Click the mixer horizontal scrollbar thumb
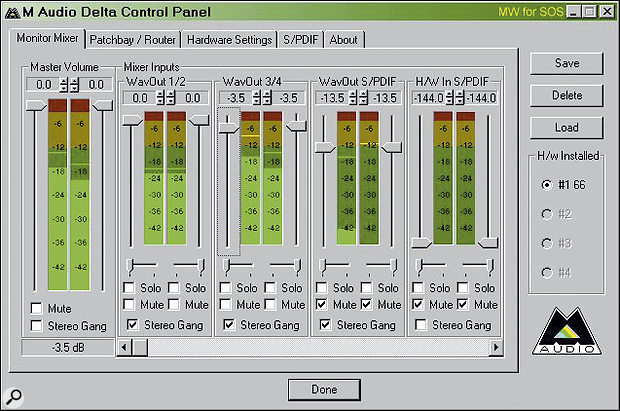Screen dimensions: 620x411 coord(140,347)
